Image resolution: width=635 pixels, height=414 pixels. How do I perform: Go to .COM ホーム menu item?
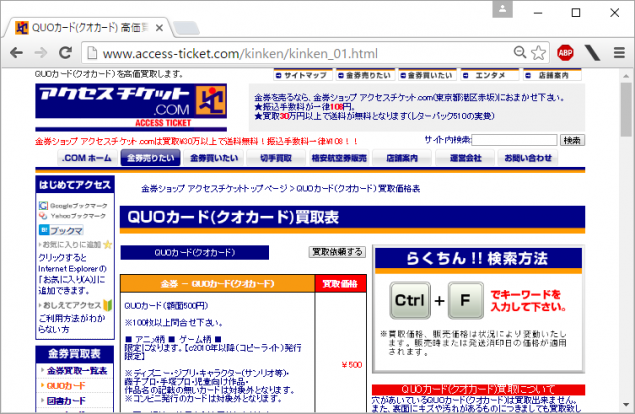(x=87, y=158)
